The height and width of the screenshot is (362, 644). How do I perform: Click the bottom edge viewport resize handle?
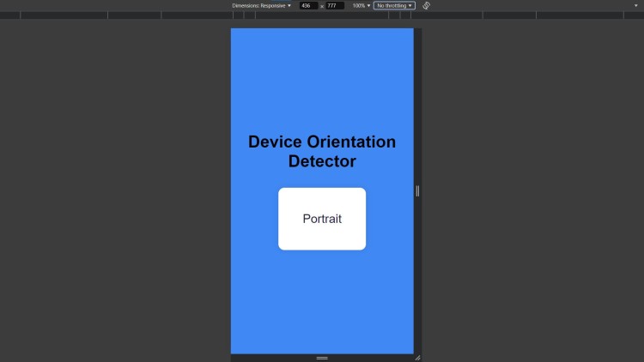[x=322, y=358]
